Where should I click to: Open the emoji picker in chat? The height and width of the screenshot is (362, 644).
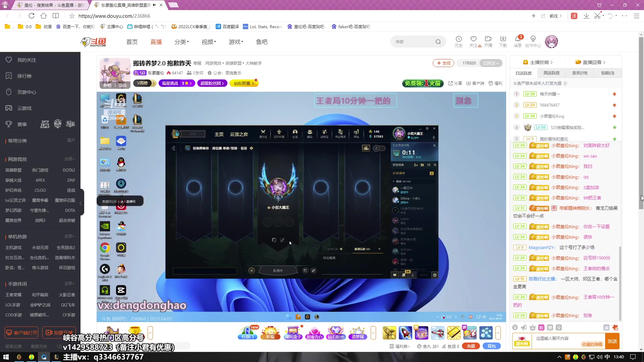pyautogui.click(x=516, y=328)
